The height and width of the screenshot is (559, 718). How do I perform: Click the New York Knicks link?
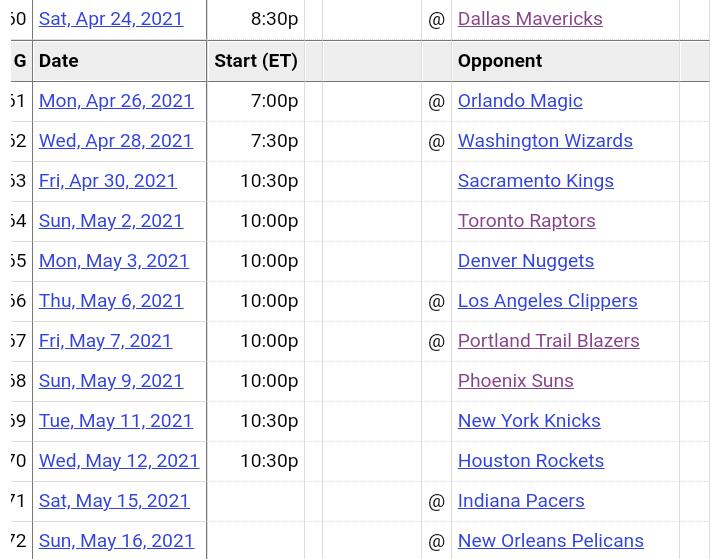tap(528, 421)
